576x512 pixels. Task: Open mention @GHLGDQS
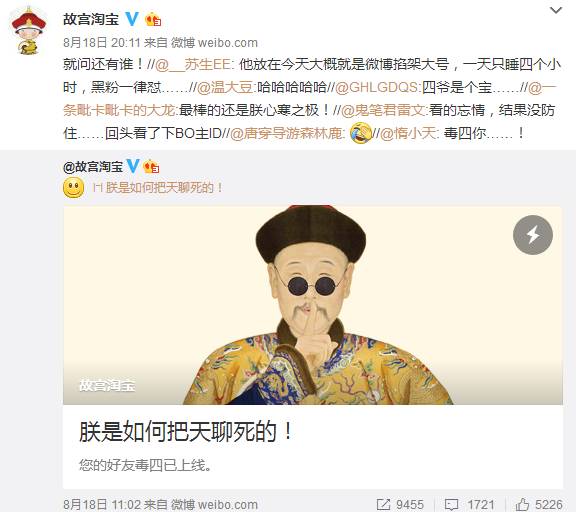click(377, 87)
